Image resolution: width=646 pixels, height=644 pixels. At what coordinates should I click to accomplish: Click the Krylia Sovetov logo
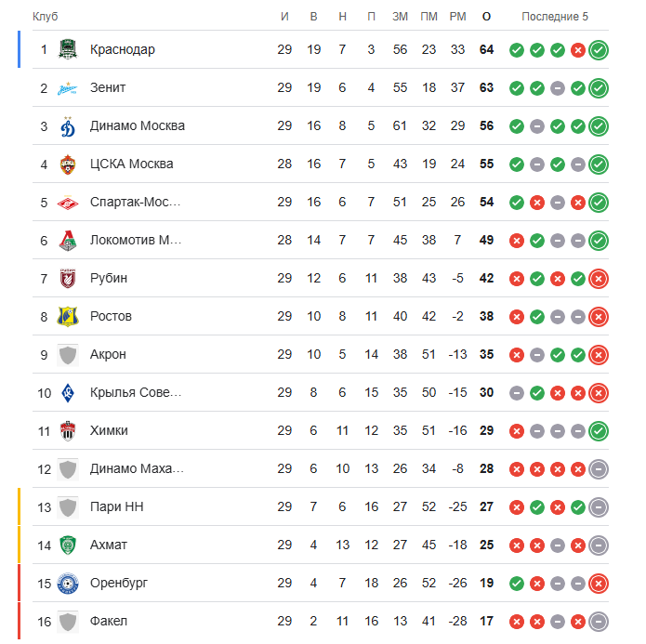(68, 393)
